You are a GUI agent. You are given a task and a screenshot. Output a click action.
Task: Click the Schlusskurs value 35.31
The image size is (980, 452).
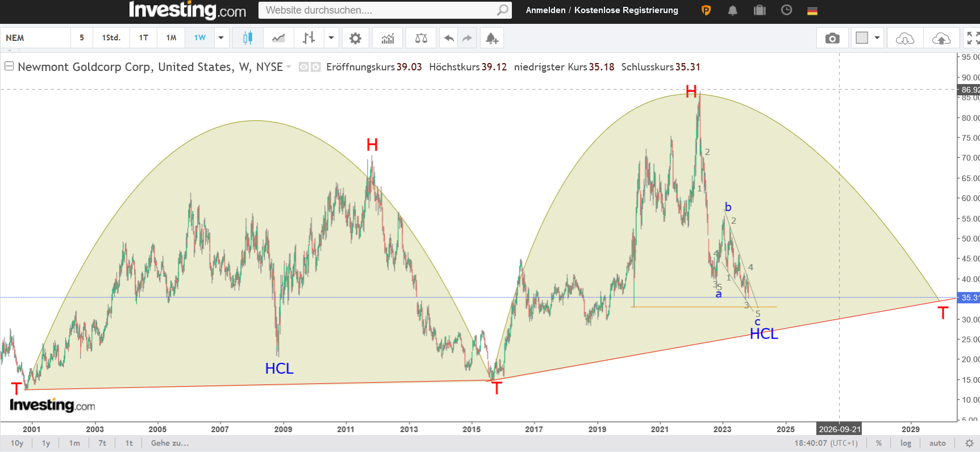click(x=687, y=67)
